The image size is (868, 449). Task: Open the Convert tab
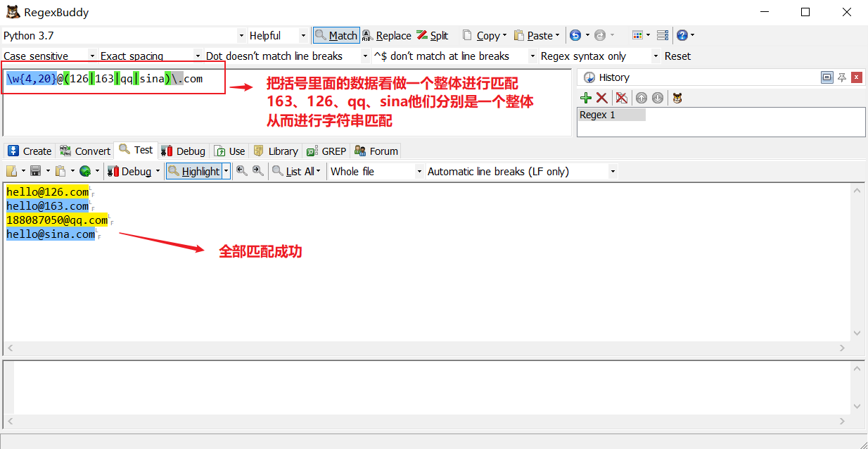tap(85, 151)
